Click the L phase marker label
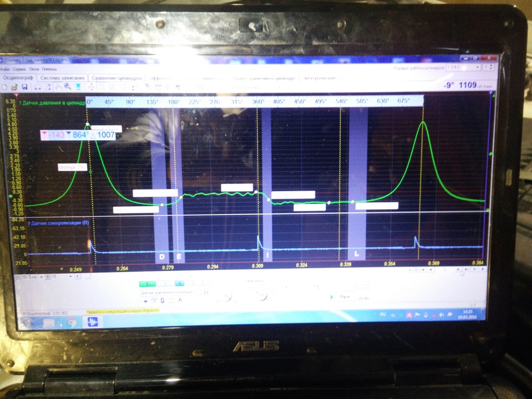This screenshot has height=399, width=532. [356, 254]
